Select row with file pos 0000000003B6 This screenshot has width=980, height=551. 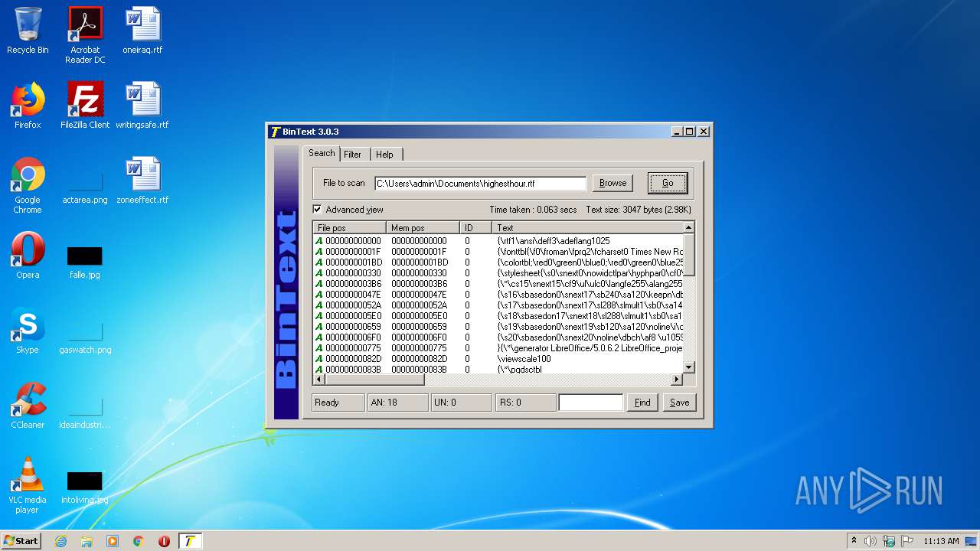tap(498, 284)
